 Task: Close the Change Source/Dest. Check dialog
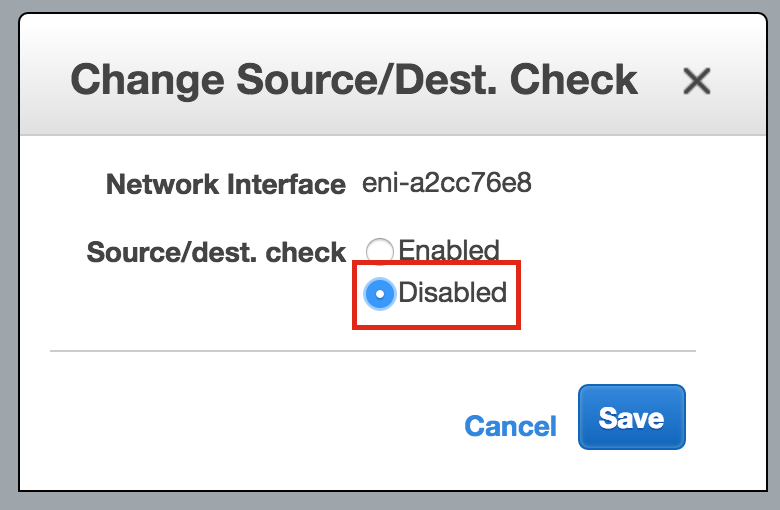click(x=696, y=81)
